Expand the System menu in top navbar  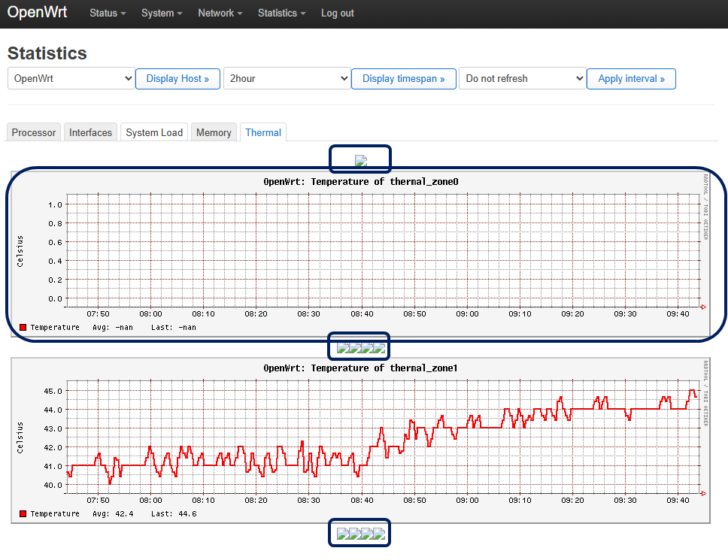[162, 14]
